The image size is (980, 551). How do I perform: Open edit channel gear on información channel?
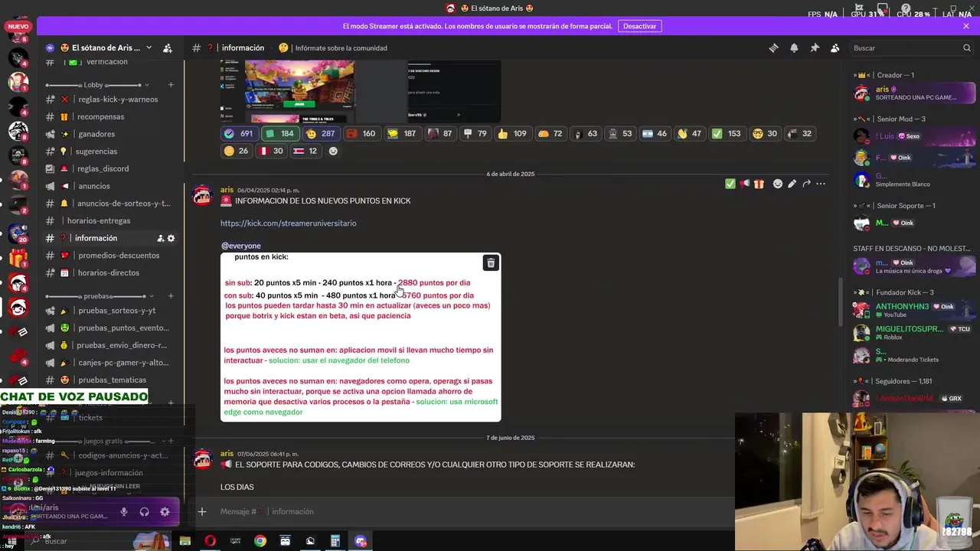point(171,238)
